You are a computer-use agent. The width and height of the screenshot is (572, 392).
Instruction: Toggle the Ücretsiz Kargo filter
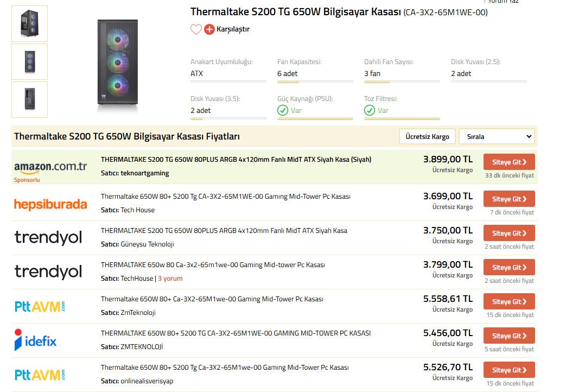pyautogui.click(x=427, y=136)
